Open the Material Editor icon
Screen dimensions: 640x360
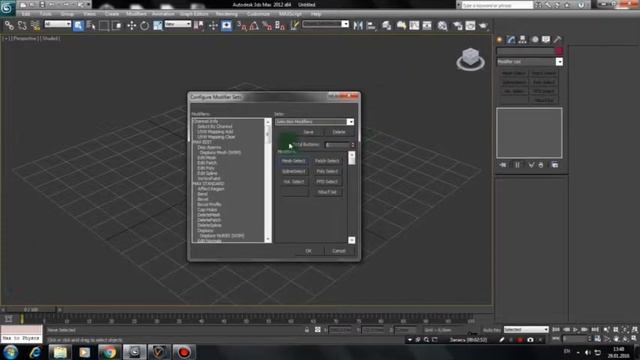pyautogui.click(x=442, y=26)
